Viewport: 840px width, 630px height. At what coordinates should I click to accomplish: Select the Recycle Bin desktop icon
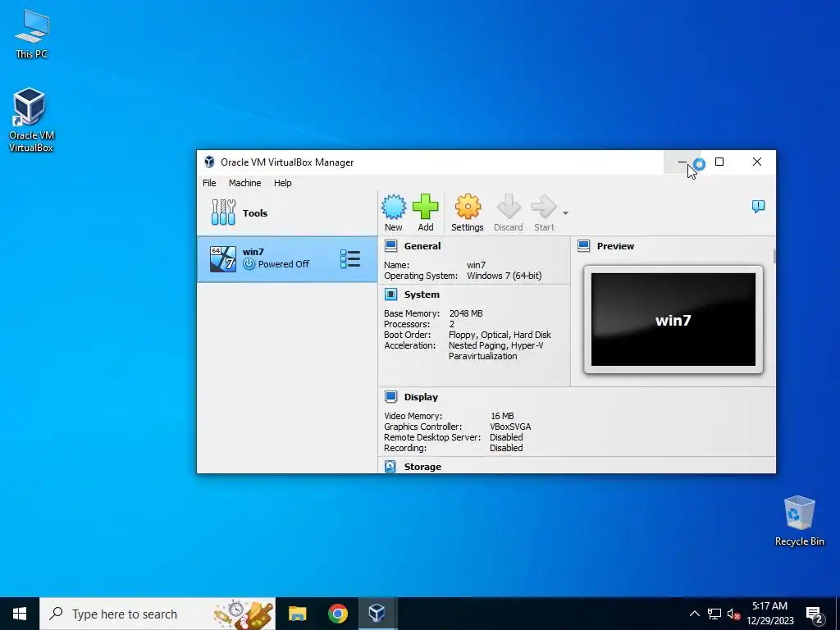pos(799,521)
